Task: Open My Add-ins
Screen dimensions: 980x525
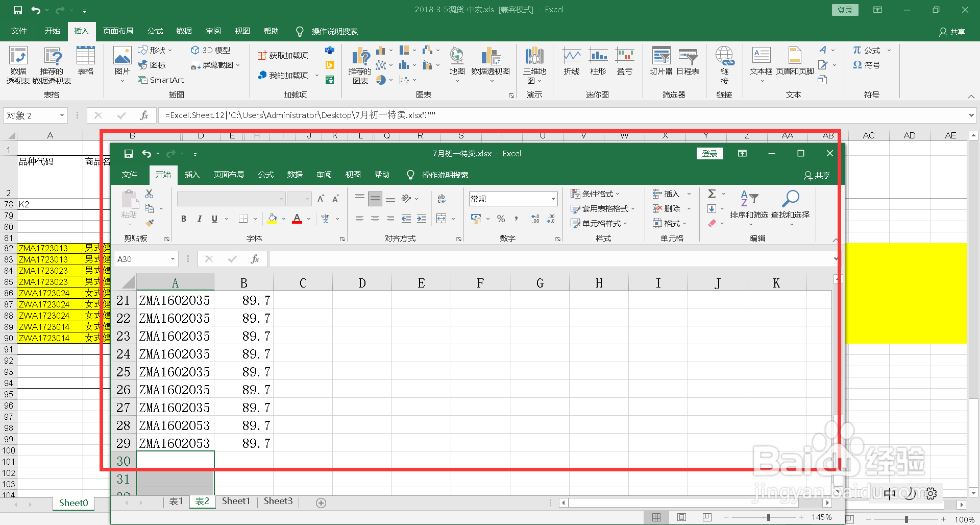Action: (x=288, y=75)
